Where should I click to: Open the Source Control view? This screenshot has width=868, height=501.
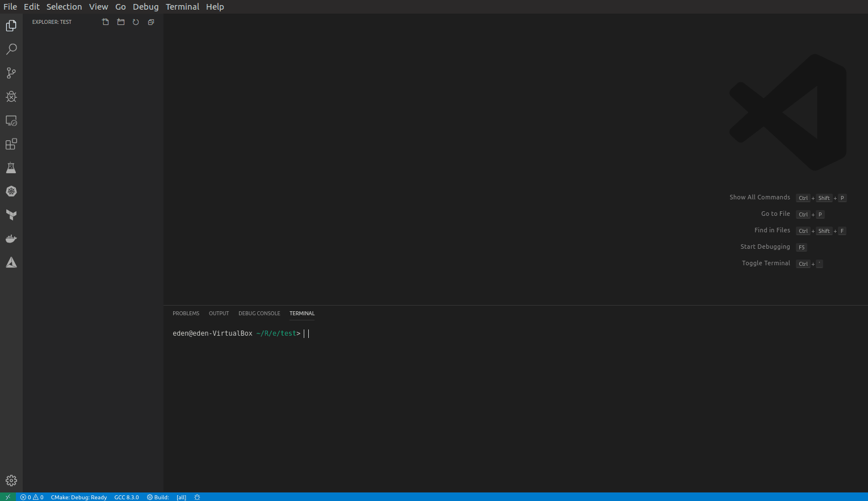pyautogui.click(x=11, y=73)
